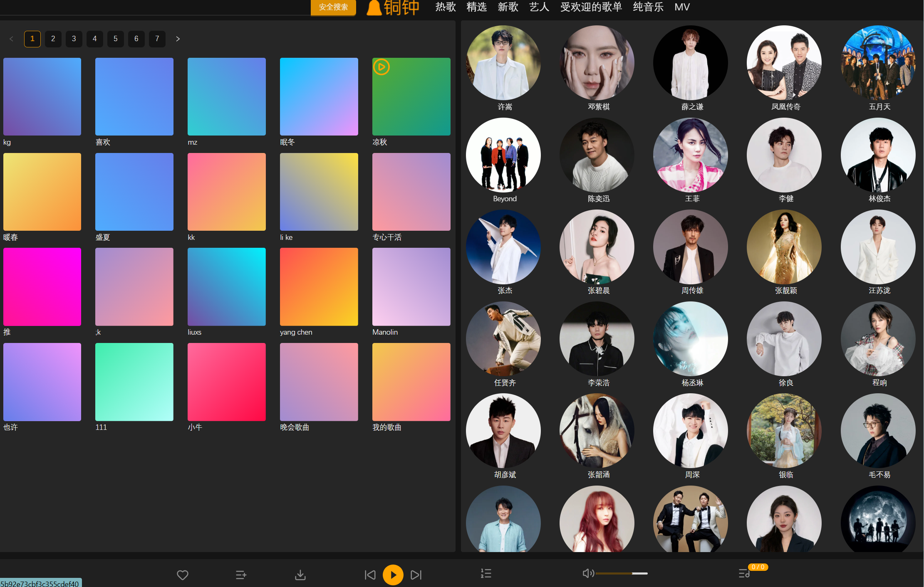924x587 pixels.
Task: Open the 暖春 playlist cover
Action: 42,192
